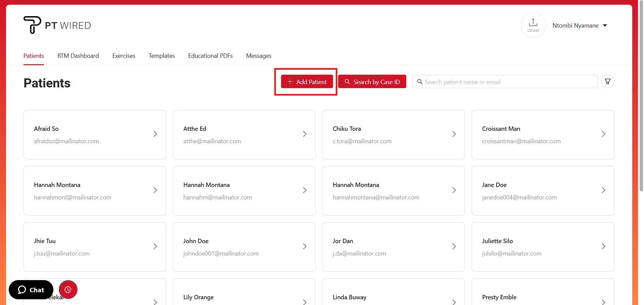Screen dimensions: 644x305
Task: Click the Add Patient button
Action: 307,82
